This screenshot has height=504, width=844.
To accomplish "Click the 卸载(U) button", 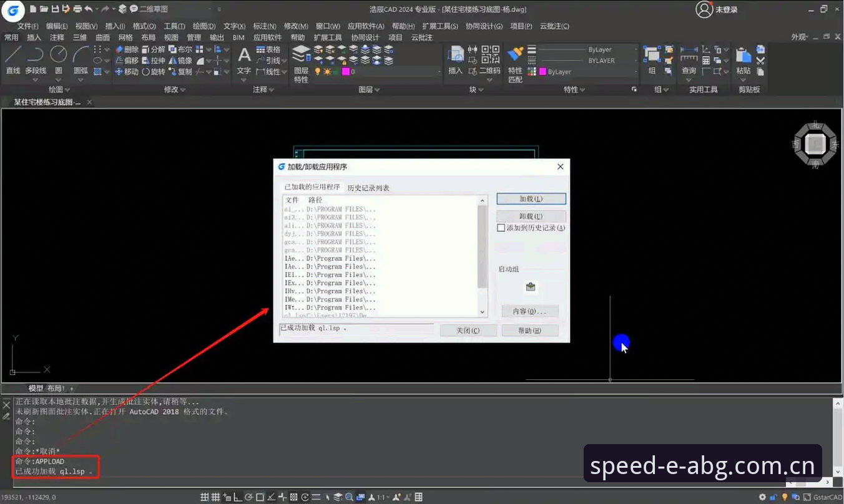I will [531, 216].
